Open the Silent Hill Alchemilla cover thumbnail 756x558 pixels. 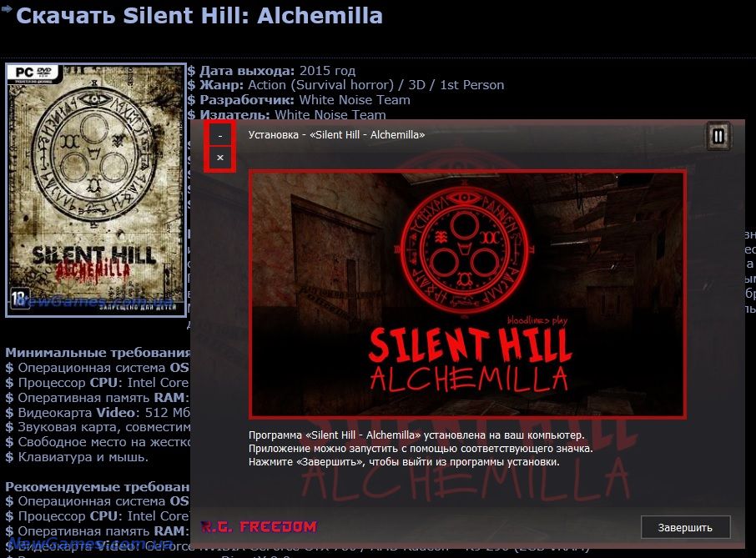(95, 190)
